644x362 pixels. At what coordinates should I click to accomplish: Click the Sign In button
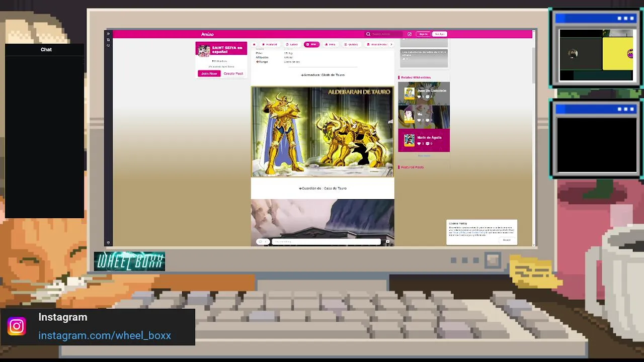click(424, 34)
